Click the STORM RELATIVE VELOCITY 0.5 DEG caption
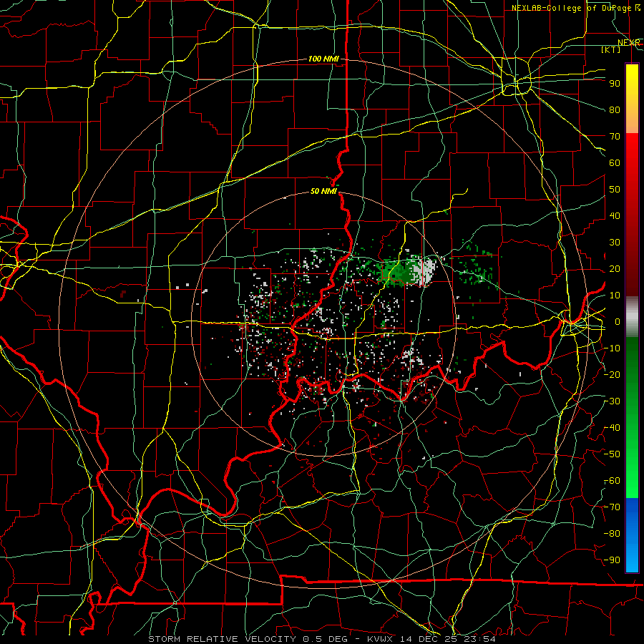The image size is (644, 644). tap(248, 639)
